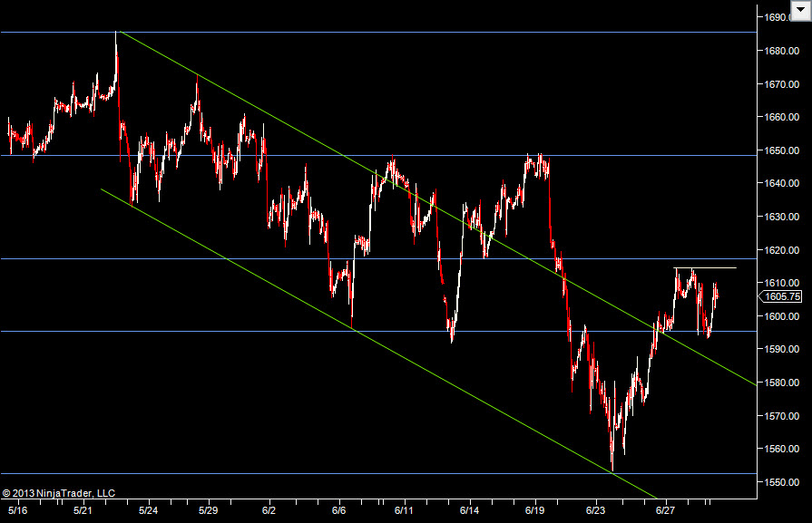The width and height of the screenshot is (812, 523).
Task: Select the blue horizontal line near 1685
Action: (x=378, y=32)
